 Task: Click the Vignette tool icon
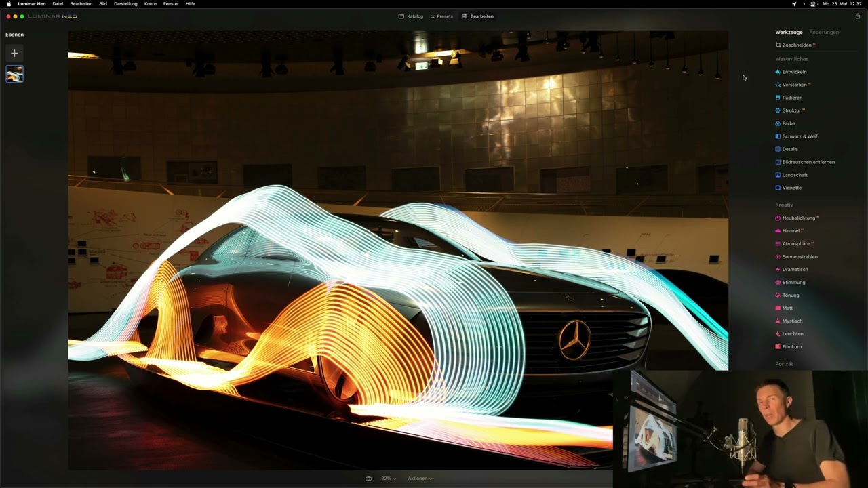coord(778,188)
